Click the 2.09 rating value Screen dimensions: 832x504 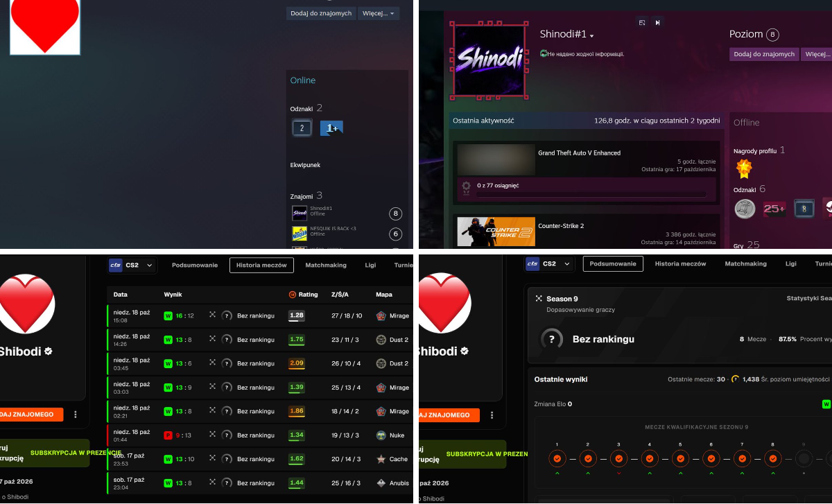[297, 363]
